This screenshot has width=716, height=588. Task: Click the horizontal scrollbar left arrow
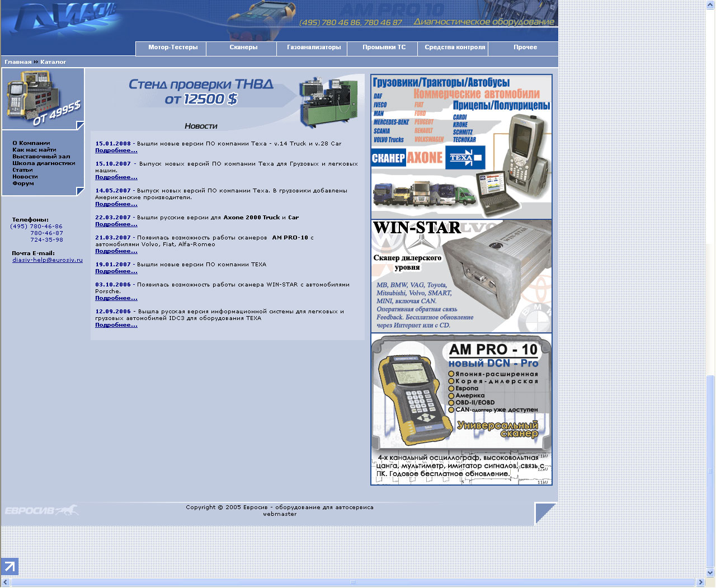click(x=6, y=582)
